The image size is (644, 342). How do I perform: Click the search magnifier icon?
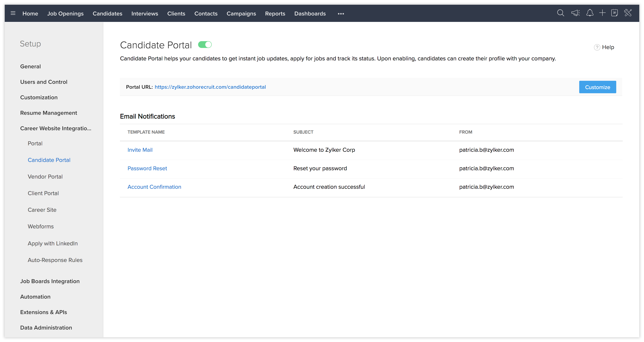[560, 13]
